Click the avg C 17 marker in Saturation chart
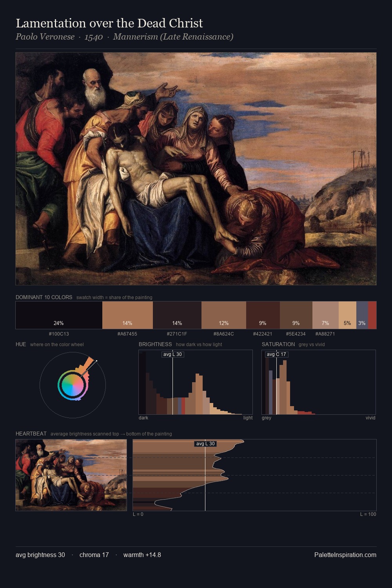The height and width of the screenshot is (588, 392). tap(276, 354)
